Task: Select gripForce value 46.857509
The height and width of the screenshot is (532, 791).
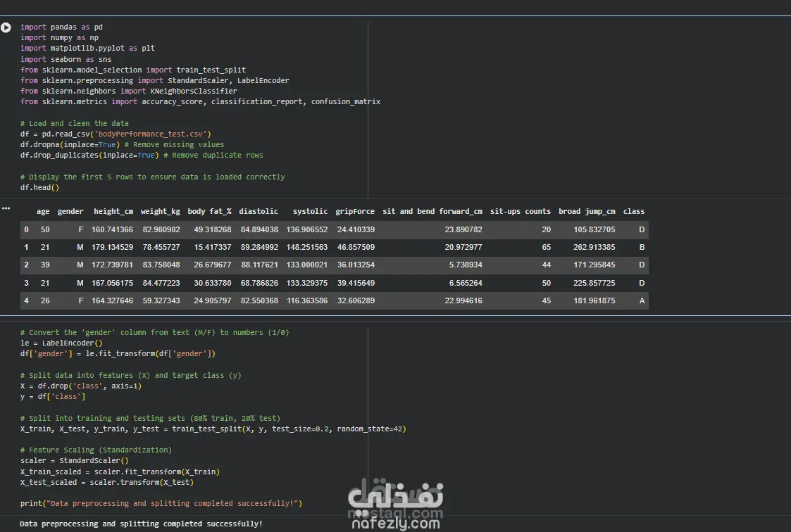Action: (x=356, y=248)
